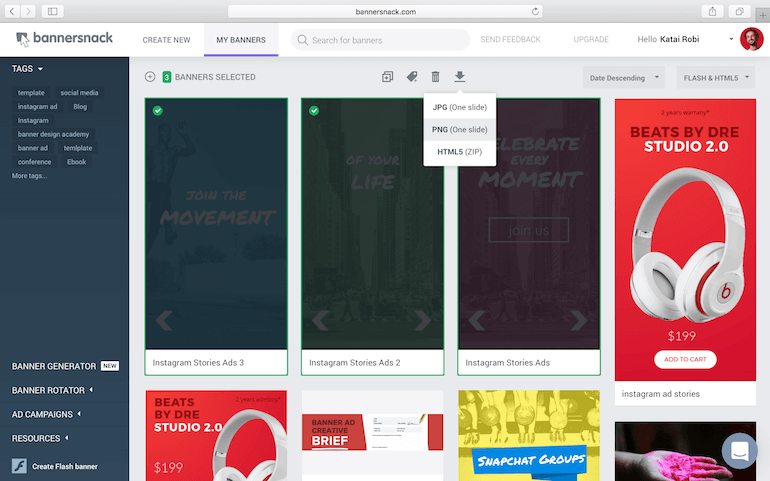
Task: Toggle Safari sidebar button
Action: pos(53,11)
